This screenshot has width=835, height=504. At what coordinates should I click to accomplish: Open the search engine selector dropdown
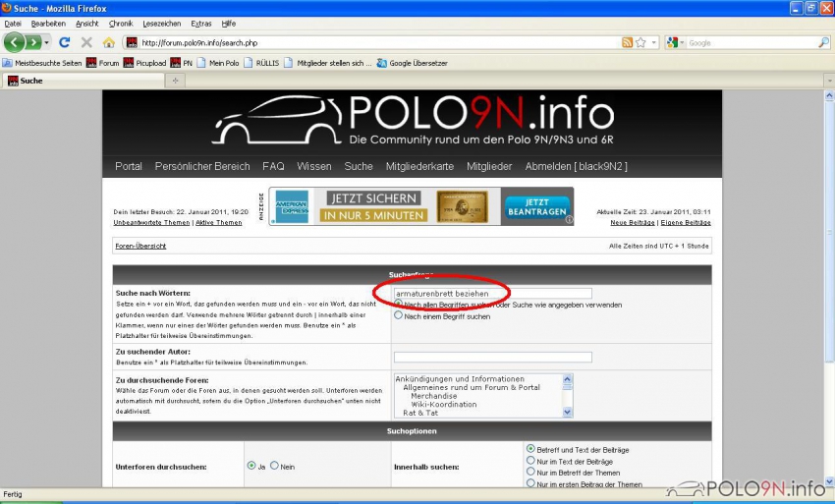click(675, 43)
